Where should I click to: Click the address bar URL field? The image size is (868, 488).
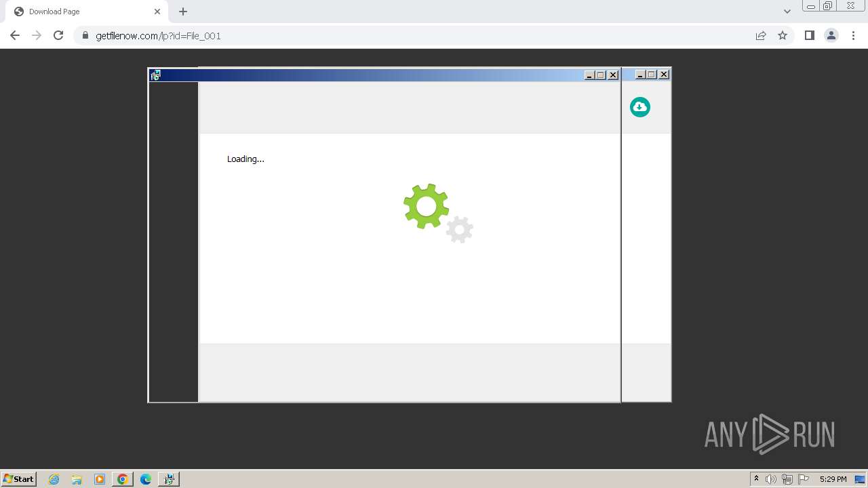[x=420, y=35]
